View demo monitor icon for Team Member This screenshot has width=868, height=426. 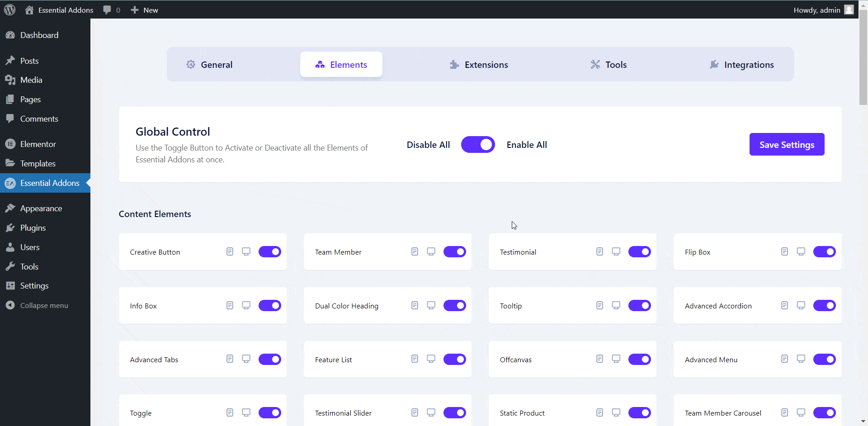tap(431, 251)
